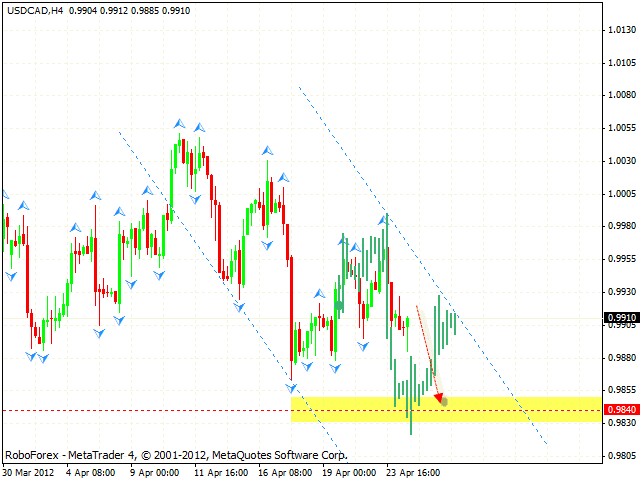The height and width of the screenshot is (480, 640).
Task: Click the 1.0005 price axis label
Action: click(622, 193)
